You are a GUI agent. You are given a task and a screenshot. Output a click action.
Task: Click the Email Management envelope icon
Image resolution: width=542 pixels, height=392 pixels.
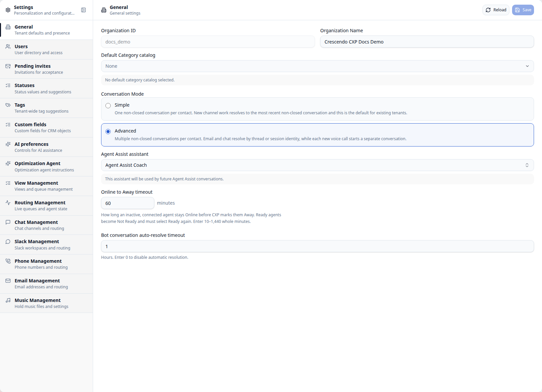point(8,281)
